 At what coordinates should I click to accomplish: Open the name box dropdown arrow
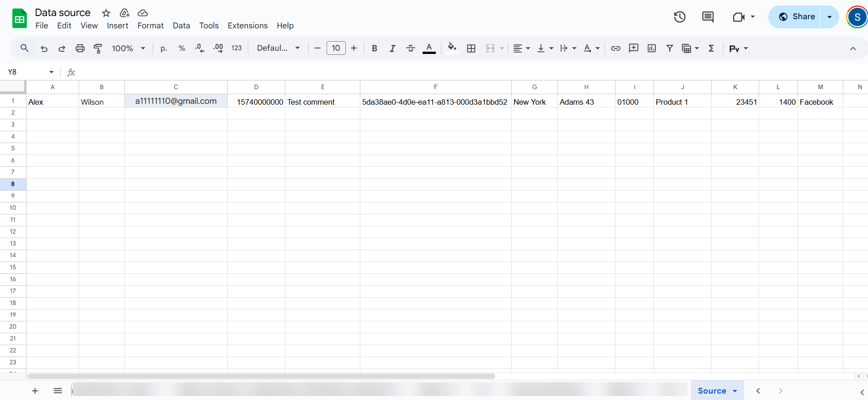(x=52, y=72)
